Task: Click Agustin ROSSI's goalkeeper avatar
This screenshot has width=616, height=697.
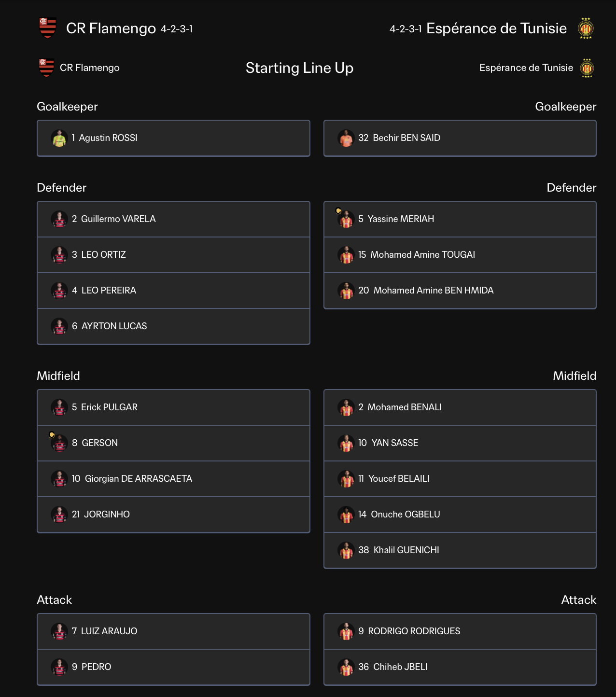Action: click(59, 138)
